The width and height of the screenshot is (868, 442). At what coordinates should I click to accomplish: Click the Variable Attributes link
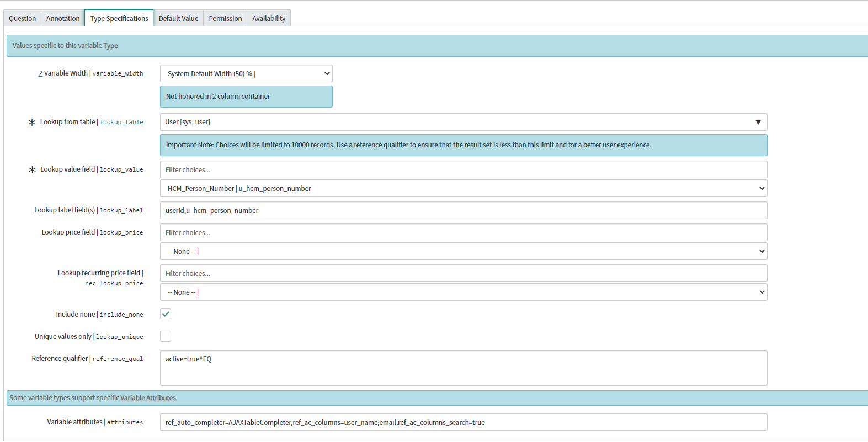[148, 398]
